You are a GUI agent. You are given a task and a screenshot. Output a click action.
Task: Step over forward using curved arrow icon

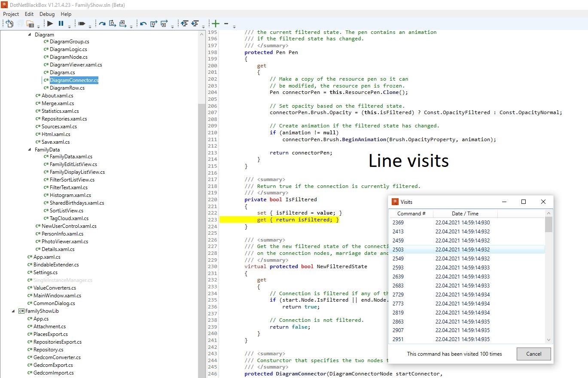coord(102,24)
